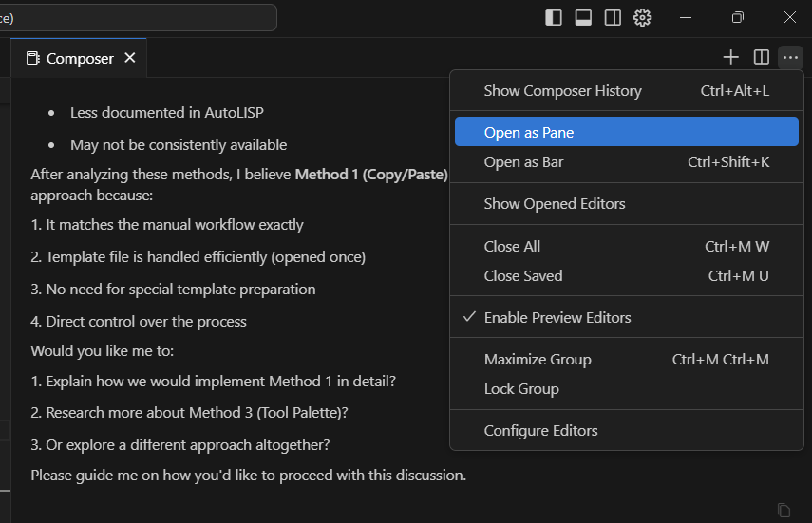Copy the message using the copy icon
This screenshot has height=523, width=812.
(x=784, y=510)
